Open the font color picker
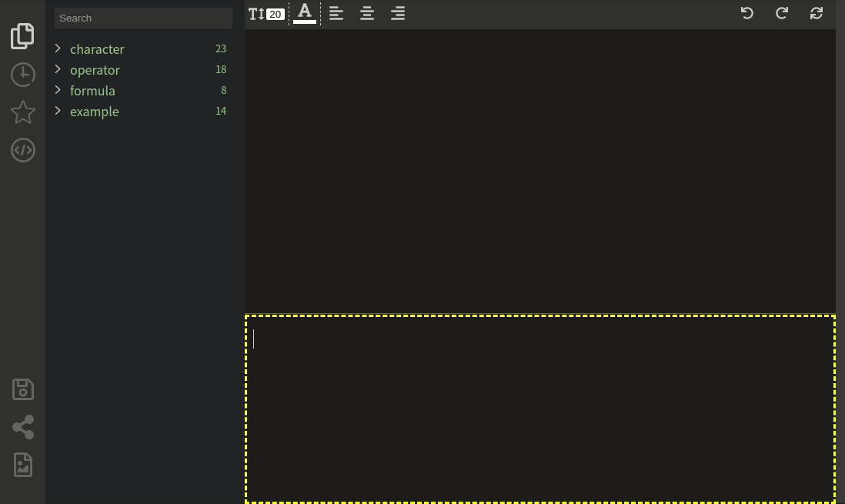 coord(305,13)
